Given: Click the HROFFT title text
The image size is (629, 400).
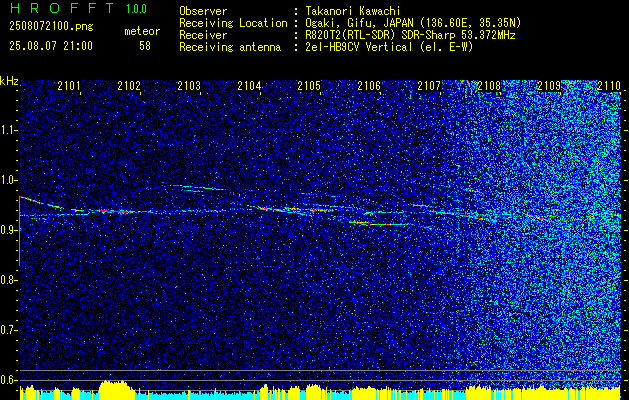Looking at the screenshot, I should point(62,8).
